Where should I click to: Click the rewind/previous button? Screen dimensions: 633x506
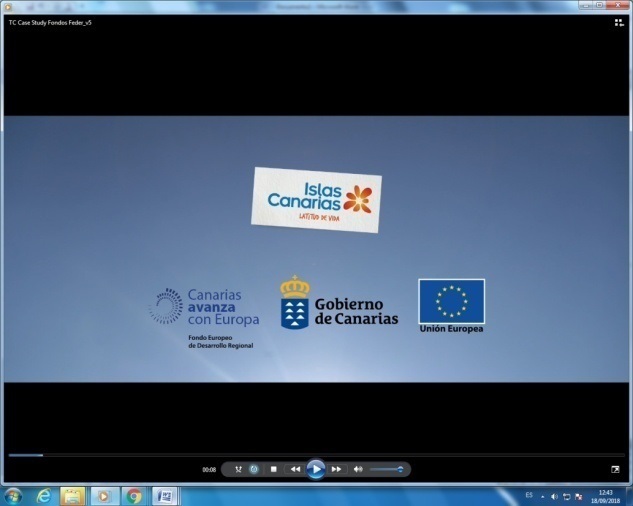coord(296,469)
